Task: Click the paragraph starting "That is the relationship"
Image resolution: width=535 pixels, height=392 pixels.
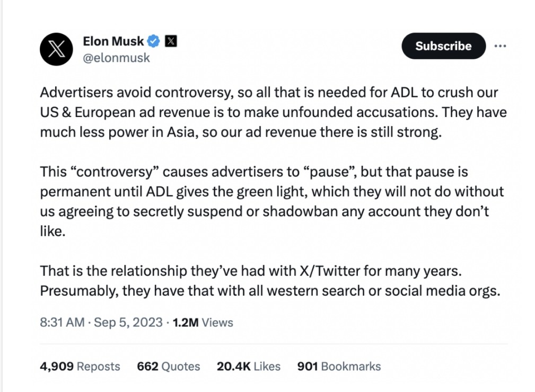Action: click(x=265, y=281)
